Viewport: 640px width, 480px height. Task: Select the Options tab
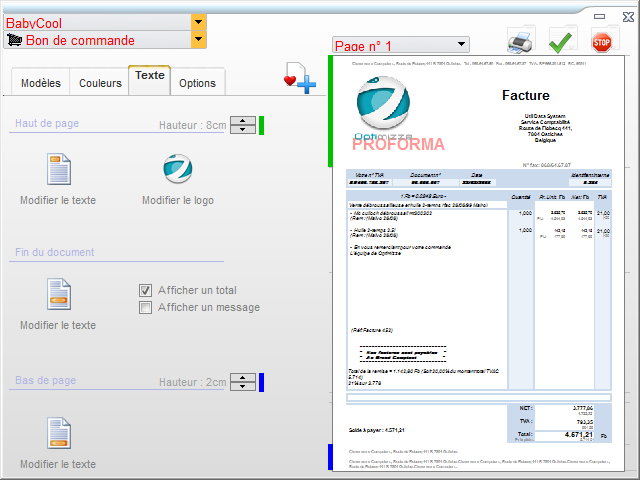[197, 83]
